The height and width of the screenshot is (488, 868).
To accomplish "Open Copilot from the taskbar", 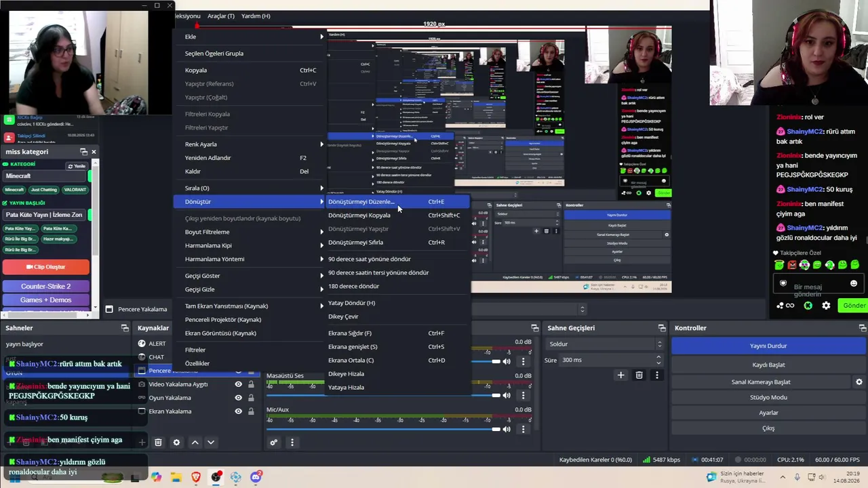I will [157, 477].
